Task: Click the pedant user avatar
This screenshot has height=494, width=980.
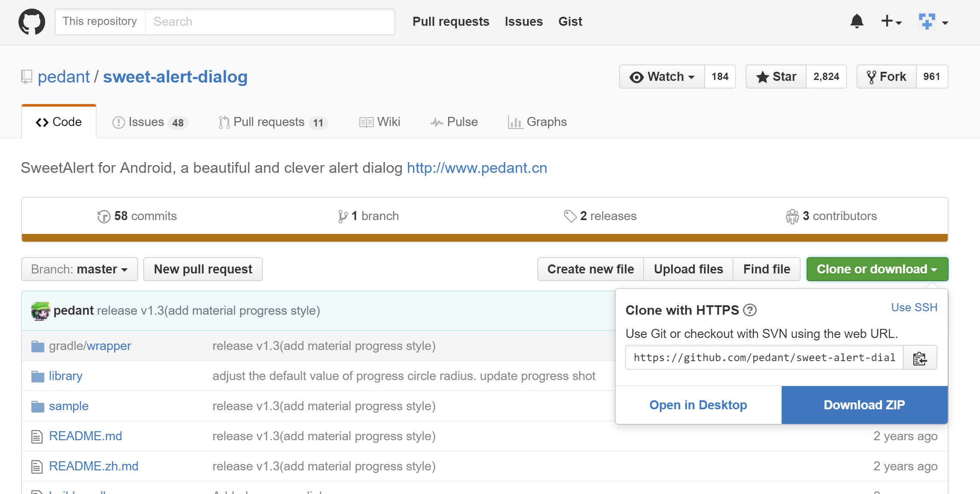Action: 40,310
